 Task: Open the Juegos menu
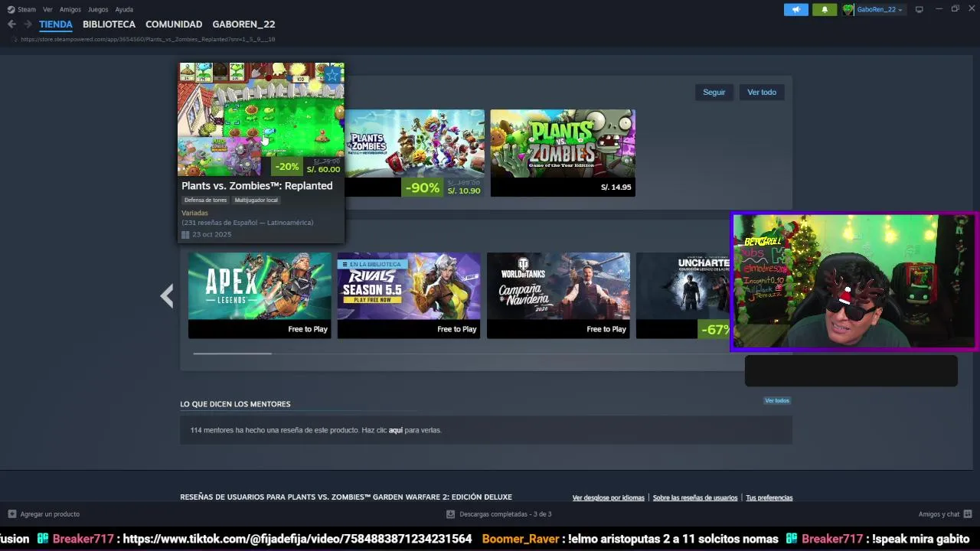click(x=98, y=9)
